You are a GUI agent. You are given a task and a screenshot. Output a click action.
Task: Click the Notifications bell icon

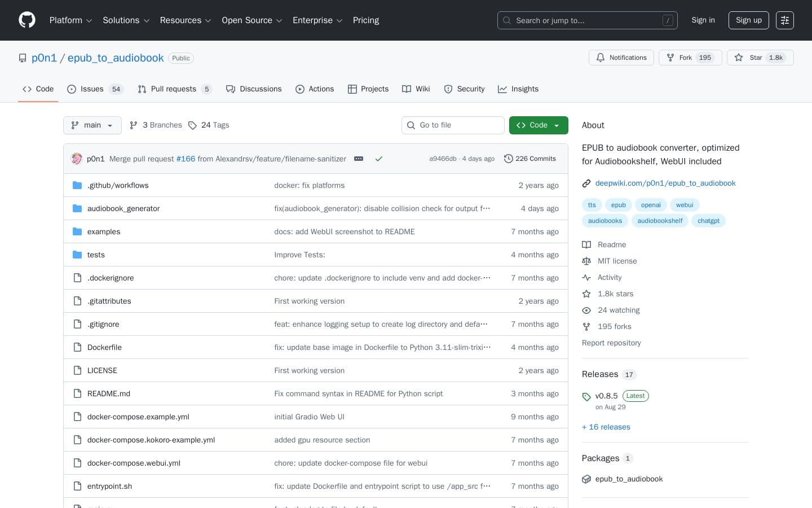tap(601, 58)
